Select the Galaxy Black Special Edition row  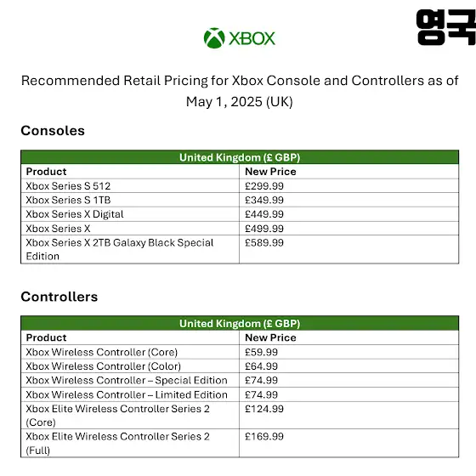(x=240, y=250)
